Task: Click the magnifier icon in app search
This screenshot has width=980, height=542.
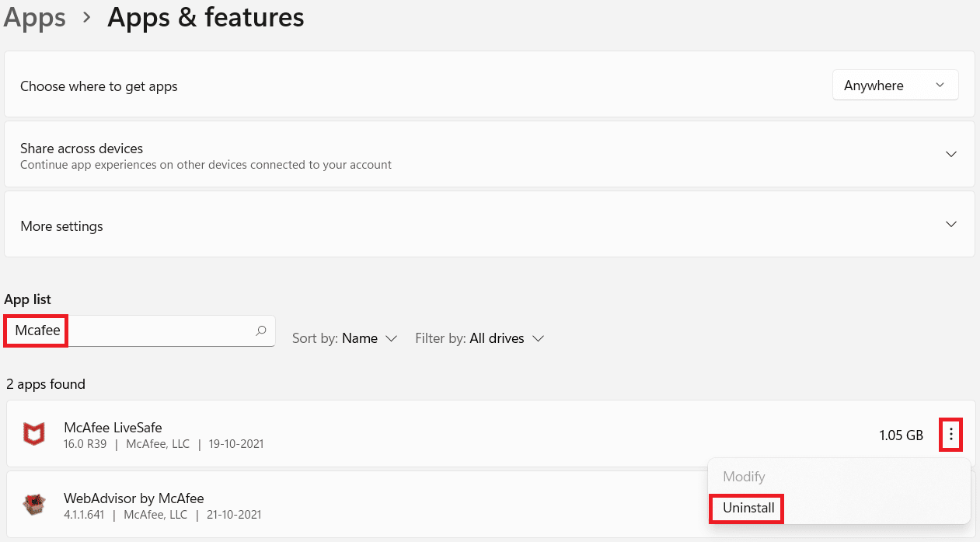Action: click(261, 330)
